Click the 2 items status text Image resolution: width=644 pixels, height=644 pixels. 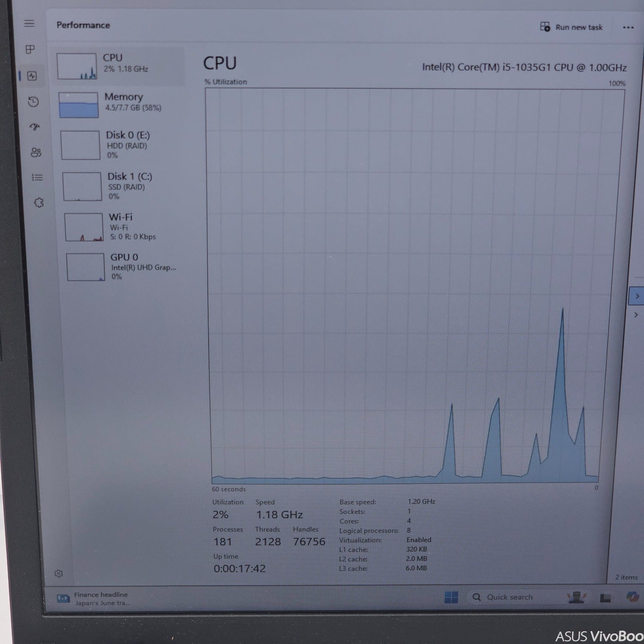[626, 577]
